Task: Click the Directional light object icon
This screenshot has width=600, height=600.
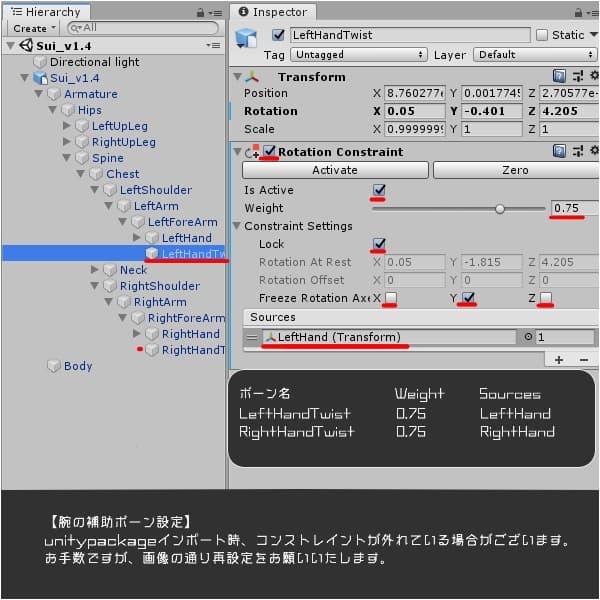Action: 40,62
